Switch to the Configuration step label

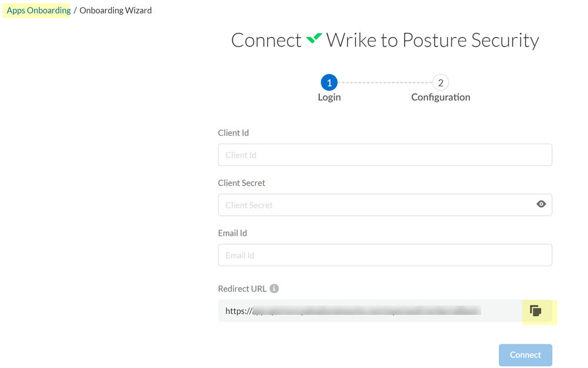pos(440,97)
